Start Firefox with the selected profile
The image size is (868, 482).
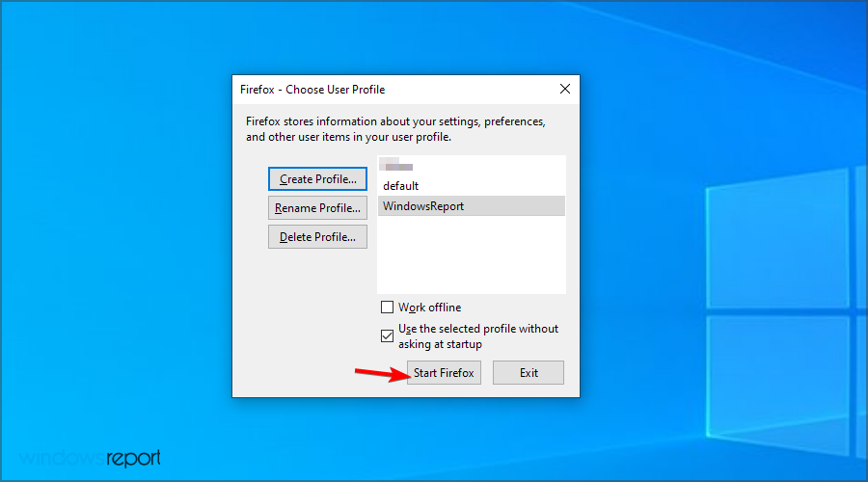tap(444, 372)
